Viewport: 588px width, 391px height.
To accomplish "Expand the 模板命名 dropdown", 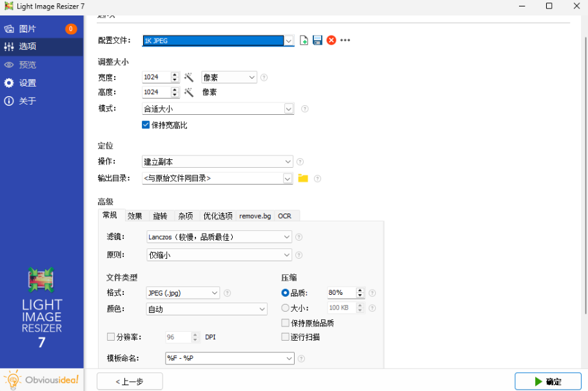I will (289, 358).
